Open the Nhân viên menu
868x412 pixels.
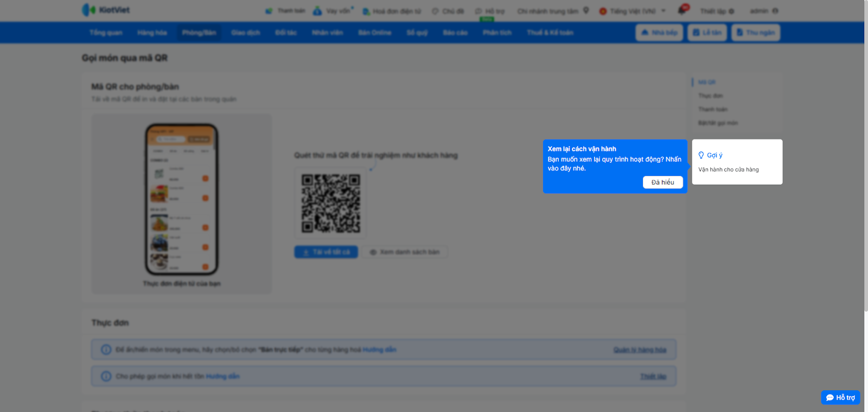[327, 33]
